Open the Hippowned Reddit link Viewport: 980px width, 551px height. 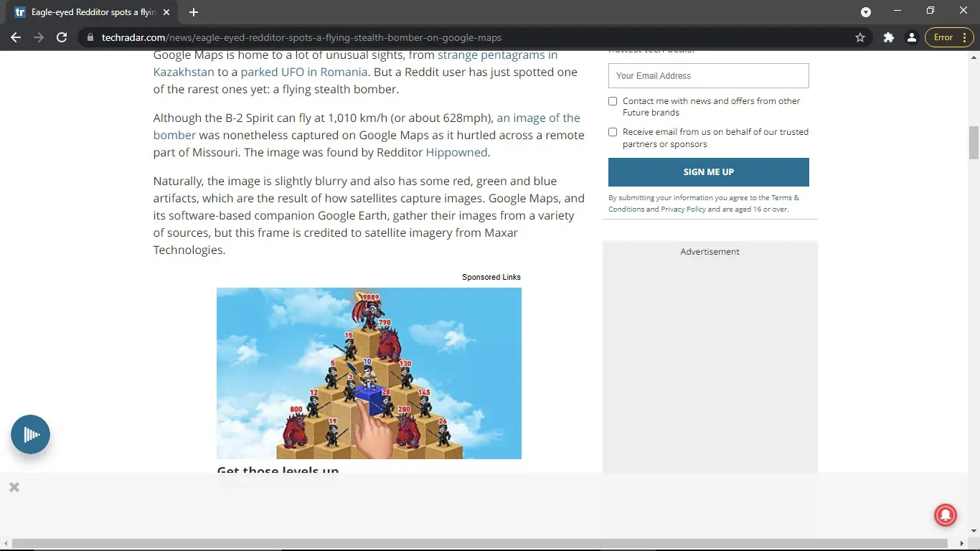click(x=456, y=152)
